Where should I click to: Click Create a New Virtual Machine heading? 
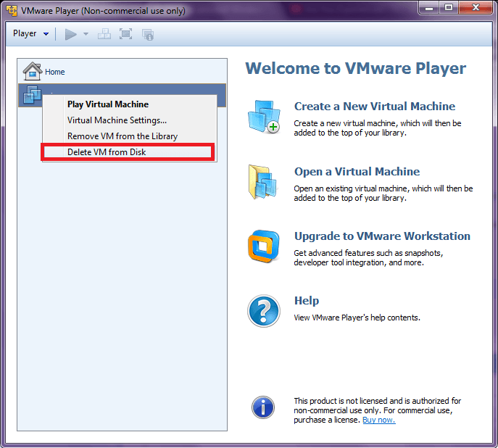[375, 106]
